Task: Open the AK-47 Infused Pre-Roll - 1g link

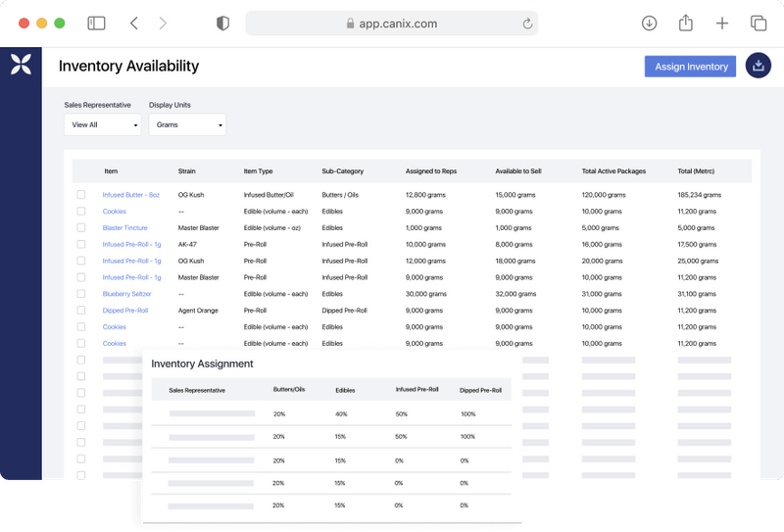Action: click(x=132, y=245)
